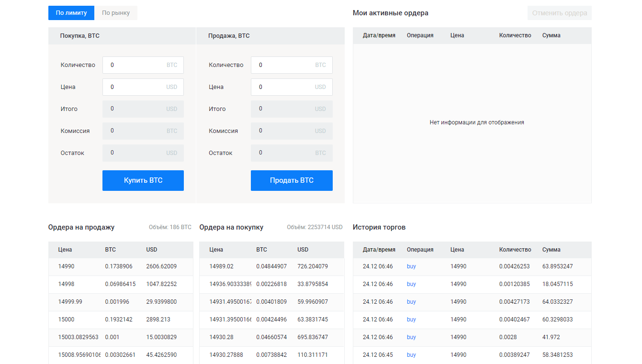Focus the Цена field in buy form
This screenshot has width=642, height=364.
143,87
